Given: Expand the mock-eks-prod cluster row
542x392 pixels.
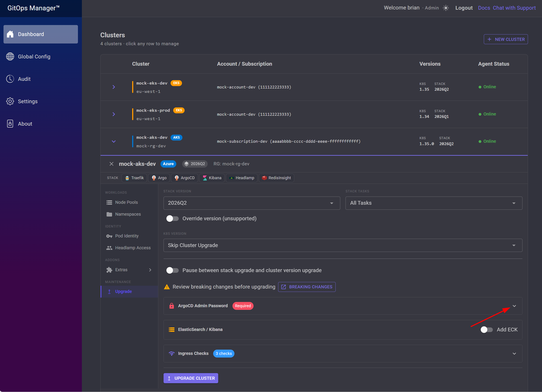Looking at the screenshot, I should tap(114, 114).
